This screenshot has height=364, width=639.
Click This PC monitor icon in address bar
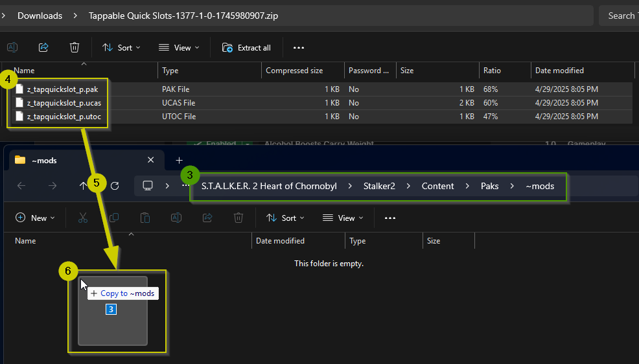click(x=148, y=186)
